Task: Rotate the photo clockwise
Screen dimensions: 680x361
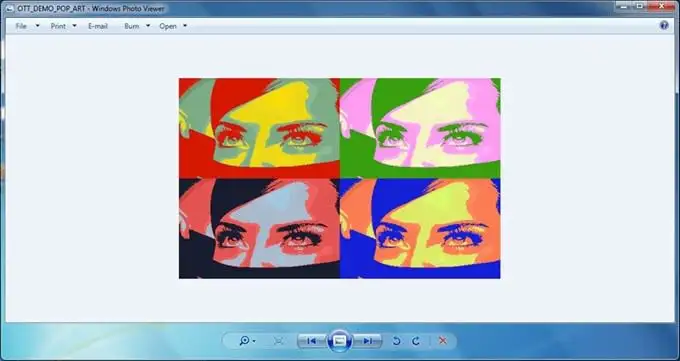Action: 415,341
